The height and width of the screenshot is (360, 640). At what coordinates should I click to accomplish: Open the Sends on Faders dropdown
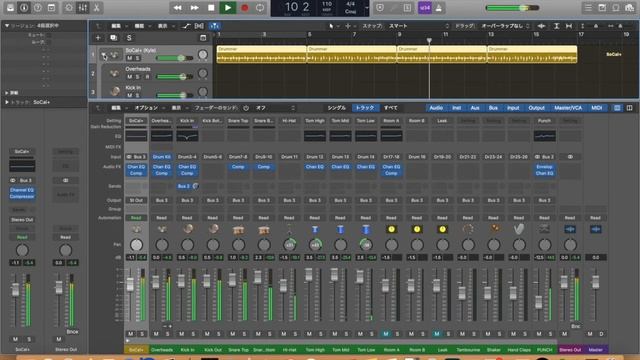point(275,108)
